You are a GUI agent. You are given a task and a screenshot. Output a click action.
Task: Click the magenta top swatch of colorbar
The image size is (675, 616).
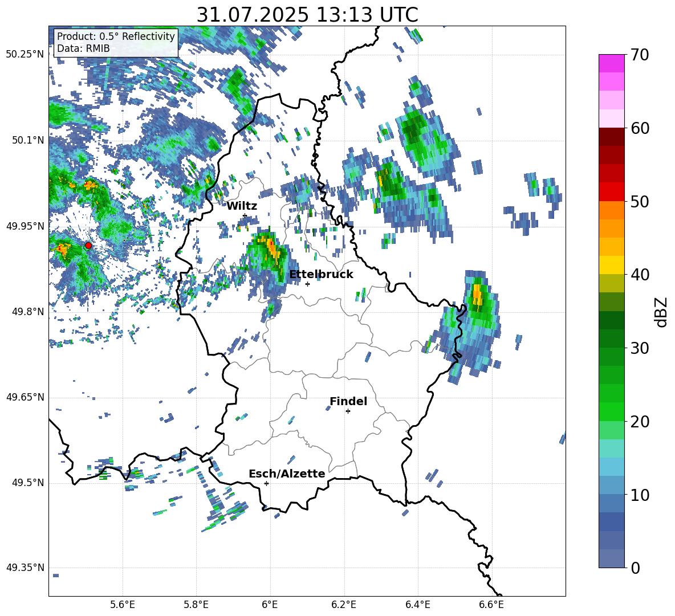(611, 63)
